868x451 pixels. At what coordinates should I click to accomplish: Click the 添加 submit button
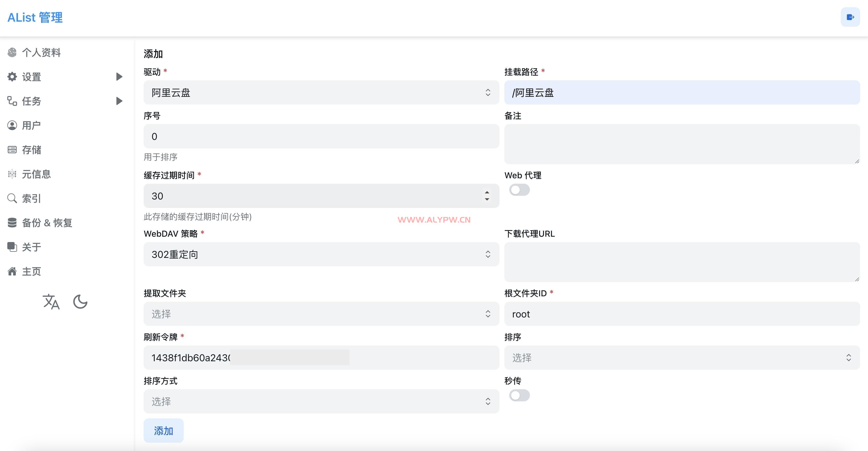coord(163,431)
